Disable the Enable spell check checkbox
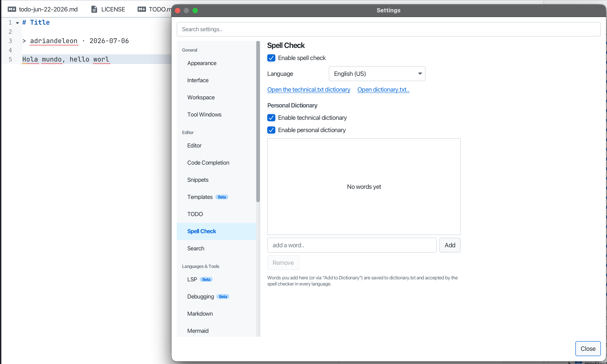Viewport: 607px width, 364px height. 271,58
